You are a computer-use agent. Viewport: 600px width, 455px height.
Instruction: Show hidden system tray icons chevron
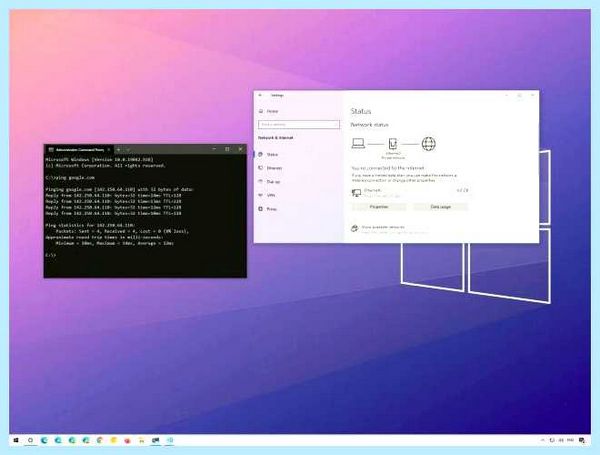[543, 440]
